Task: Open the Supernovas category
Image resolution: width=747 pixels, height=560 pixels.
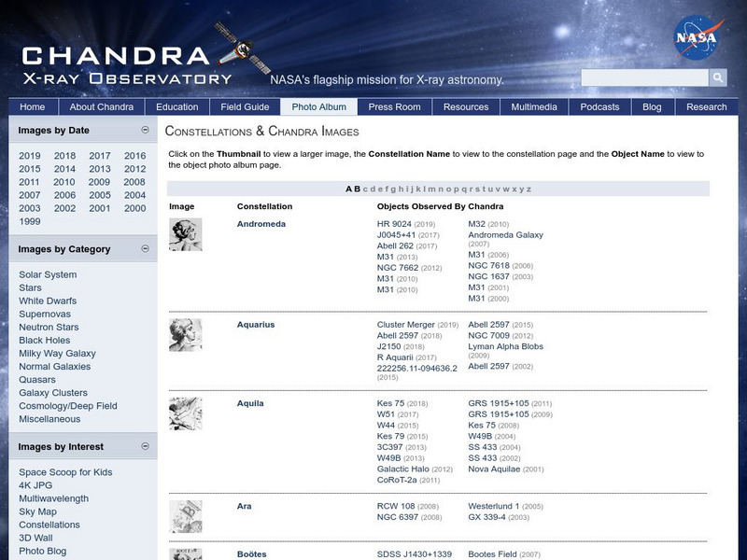Action: click(45, 314)
